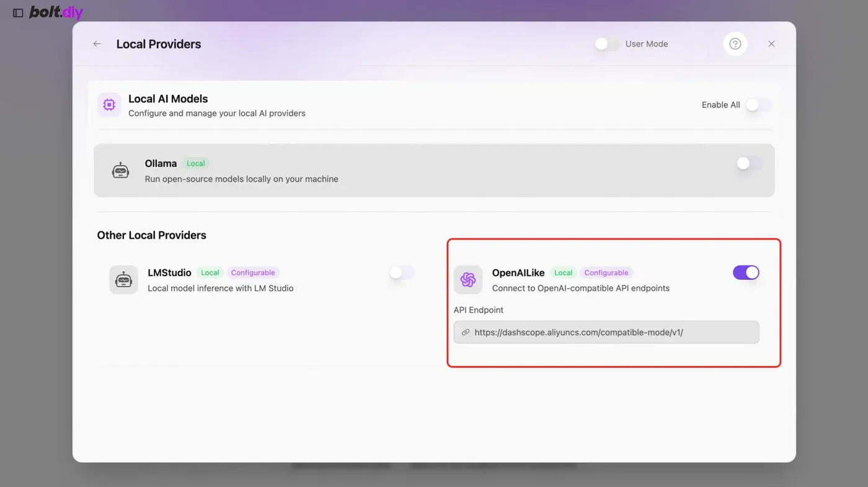Open the help question mark icon
The width and height of the screenshot is (868, 487).
coord(735,44)
